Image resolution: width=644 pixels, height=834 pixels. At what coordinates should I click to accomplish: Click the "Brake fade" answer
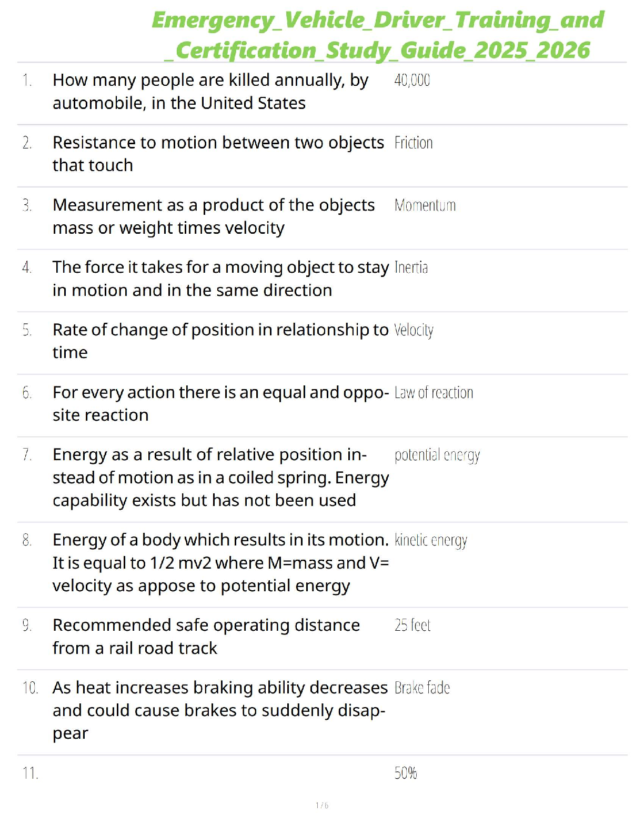point(422,688)
